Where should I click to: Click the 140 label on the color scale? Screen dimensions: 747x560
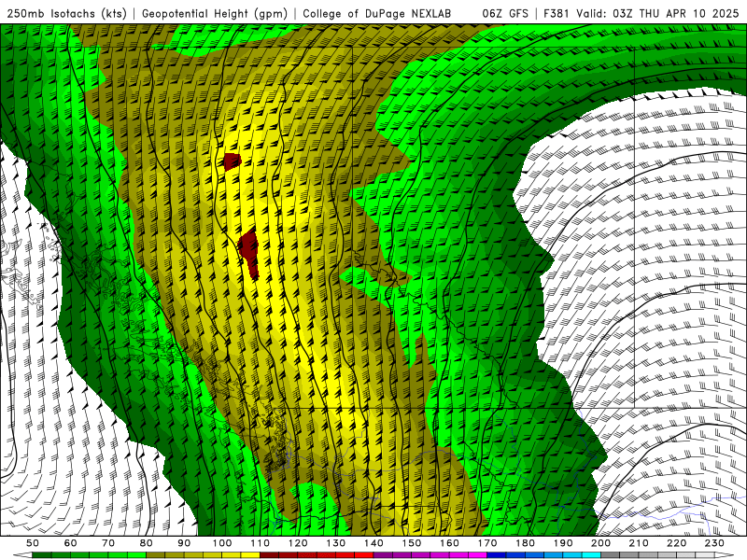[x=374, y=543]
